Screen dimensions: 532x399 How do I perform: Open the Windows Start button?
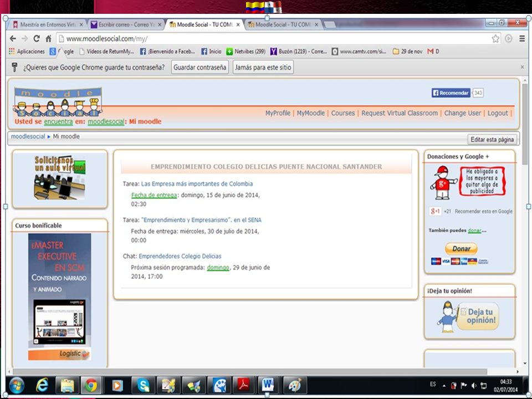point(16,386)
